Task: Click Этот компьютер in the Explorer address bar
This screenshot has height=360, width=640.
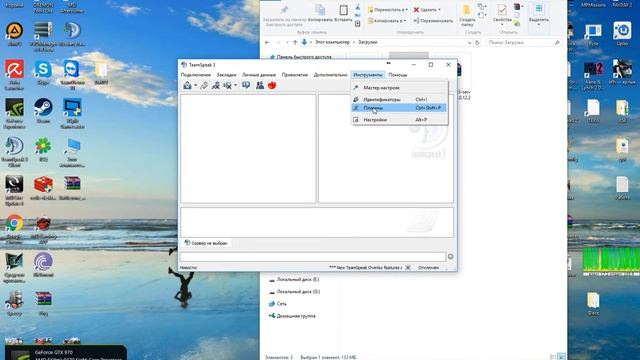Action: [x=332, y=42]
